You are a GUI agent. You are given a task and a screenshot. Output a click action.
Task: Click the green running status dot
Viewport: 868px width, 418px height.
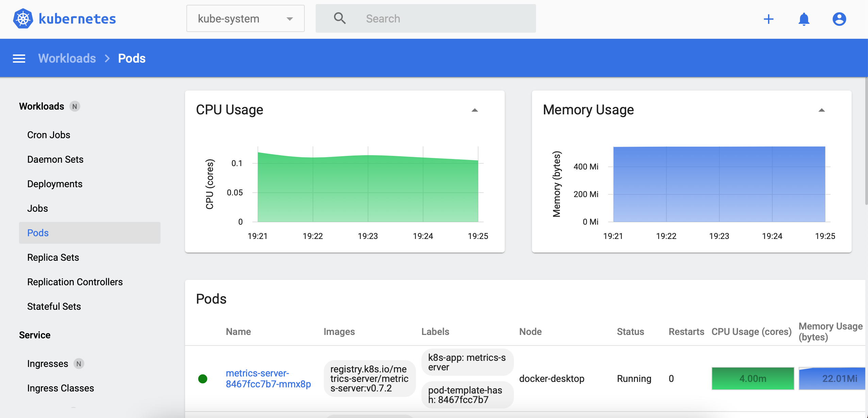coord(203,379)
